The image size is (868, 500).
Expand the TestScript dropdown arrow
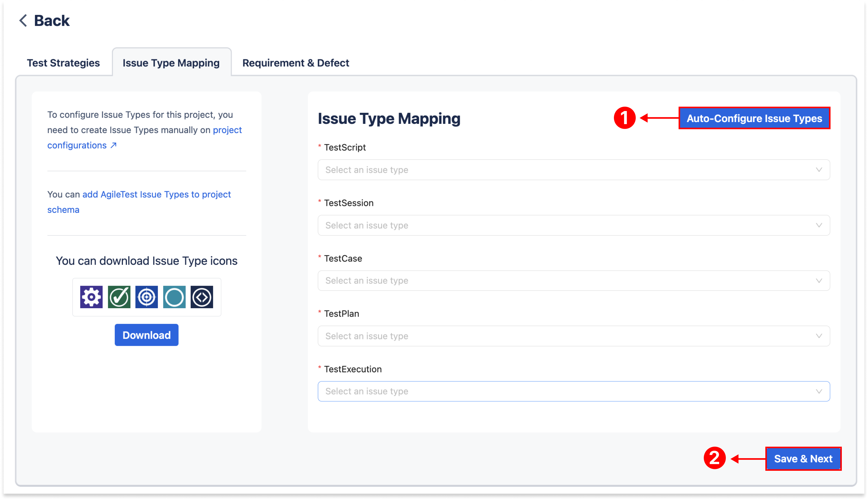pos(819,170)
